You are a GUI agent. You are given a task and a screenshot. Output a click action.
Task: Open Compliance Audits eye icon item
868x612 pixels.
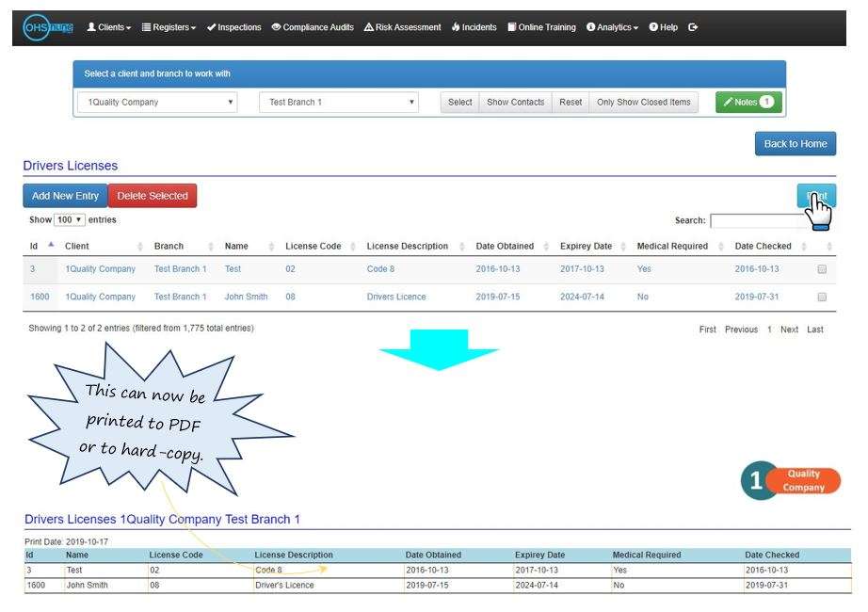click(x=313, y=27)
